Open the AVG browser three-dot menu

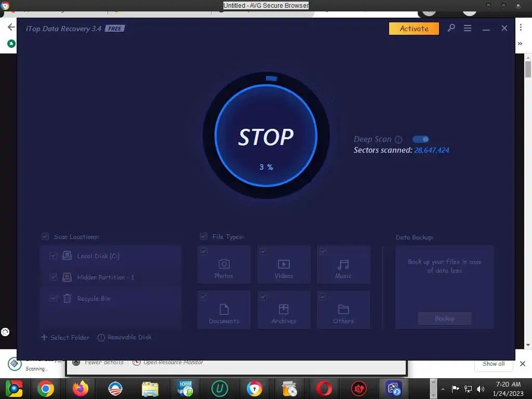pyautogui.click(x=521, y=28)
